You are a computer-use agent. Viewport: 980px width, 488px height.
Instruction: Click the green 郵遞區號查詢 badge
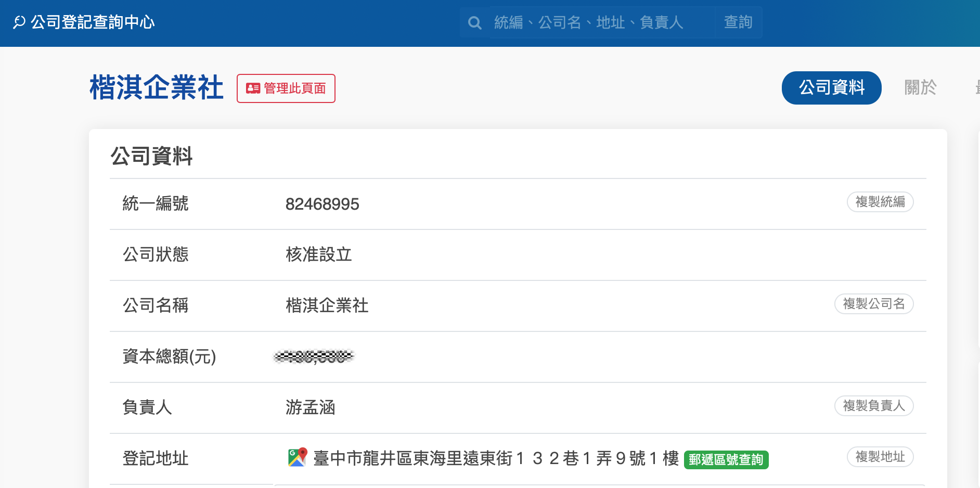pos(726,459)
